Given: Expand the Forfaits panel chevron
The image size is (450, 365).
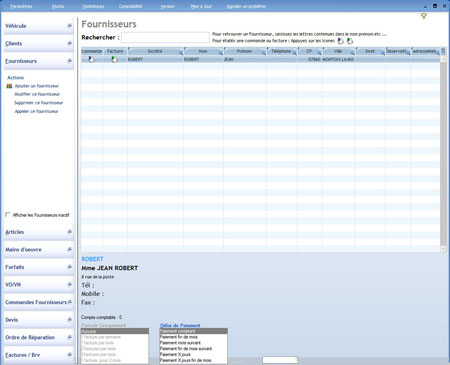Looking at the screenshot, I should click(x=70, y=267).
